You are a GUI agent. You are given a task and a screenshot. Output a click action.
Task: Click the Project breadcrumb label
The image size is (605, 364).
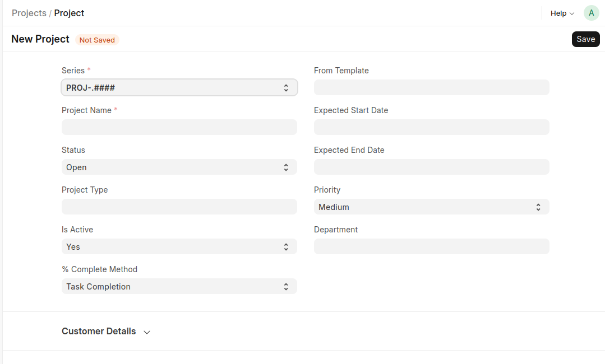[69, 13]
